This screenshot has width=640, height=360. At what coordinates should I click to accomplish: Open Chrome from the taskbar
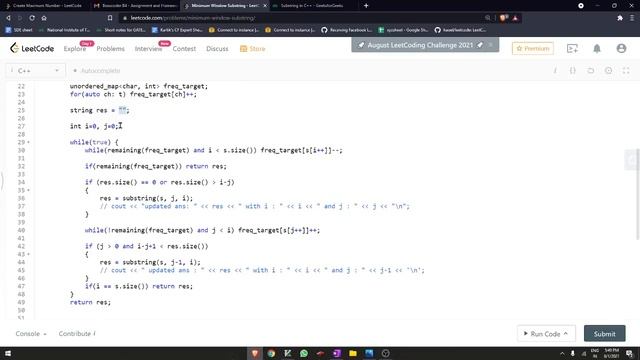pos(271,353)
